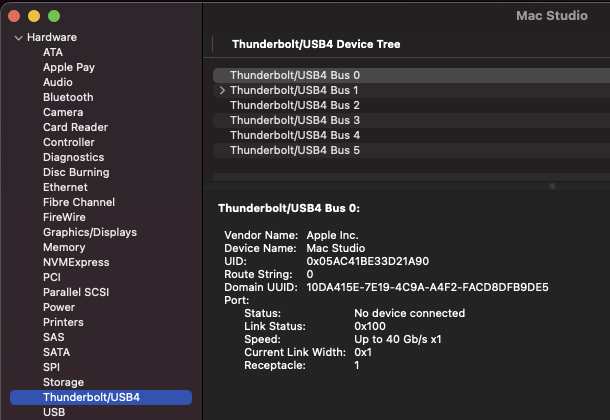
Task: Click the 'Up to 40 Gb/s x1' speed value
Action: tap(398, 340)
